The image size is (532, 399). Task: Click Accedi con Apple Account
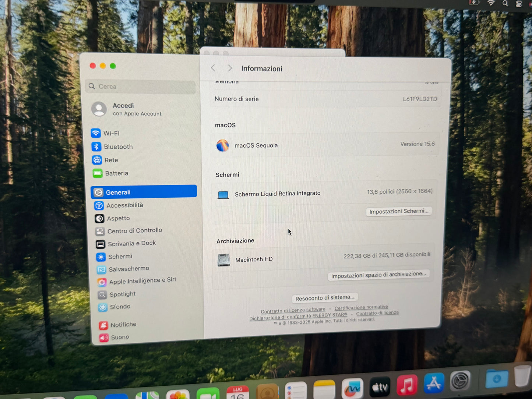(127, 109)
